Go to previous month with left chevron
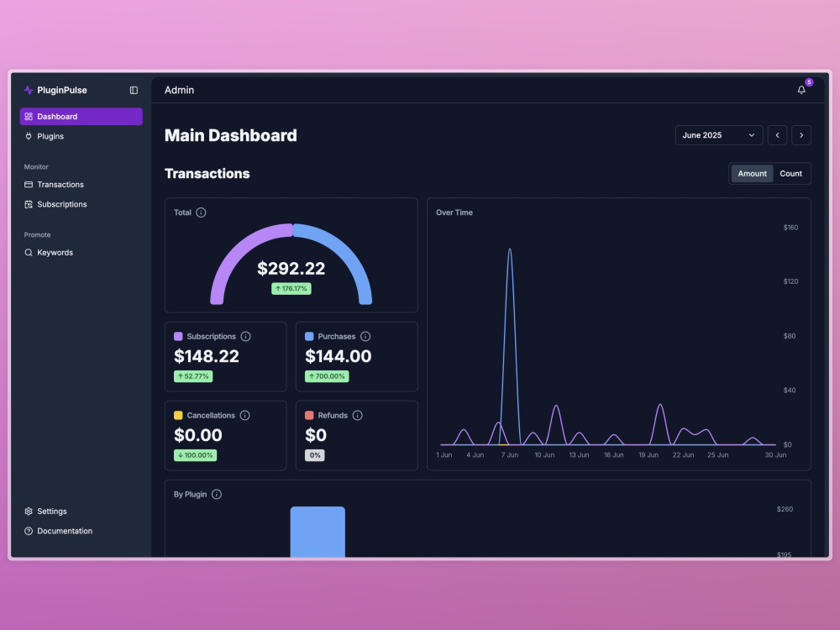840x630 pixels. tap(777, 135)
